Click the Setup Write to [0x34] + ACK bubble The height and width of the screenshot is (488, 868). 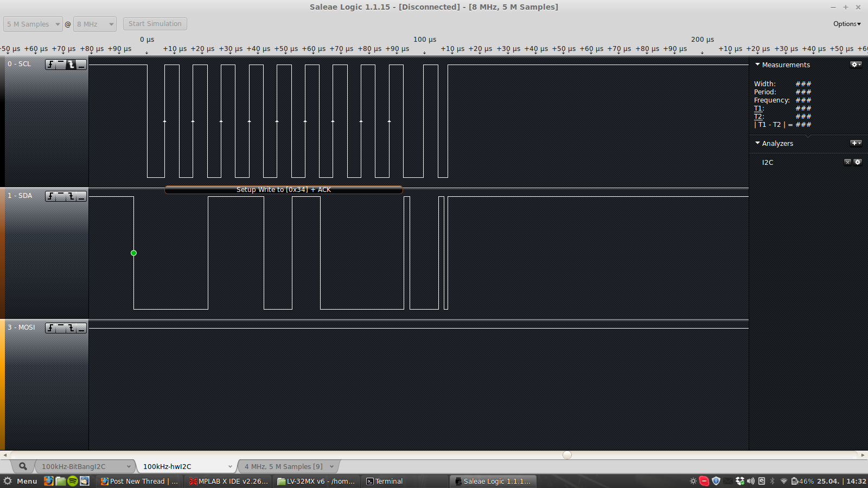tap(284, 190)
